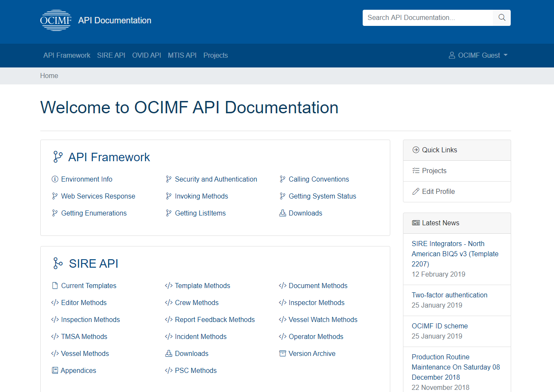Click the document icon beside Current Templates
Viewport: 554px width, 392px height.
click(x=55, y=286)
